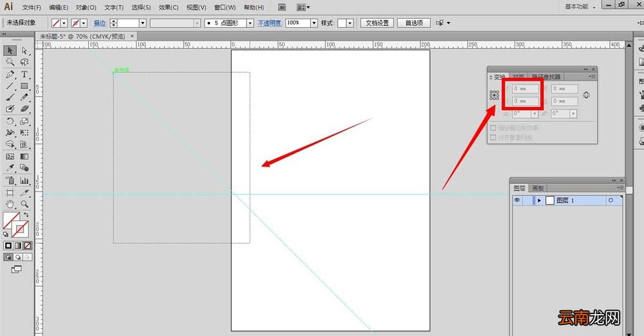Switch to the 图层 tab
The height and width of the screenshot is (336, 644).
tap(520, 188)
